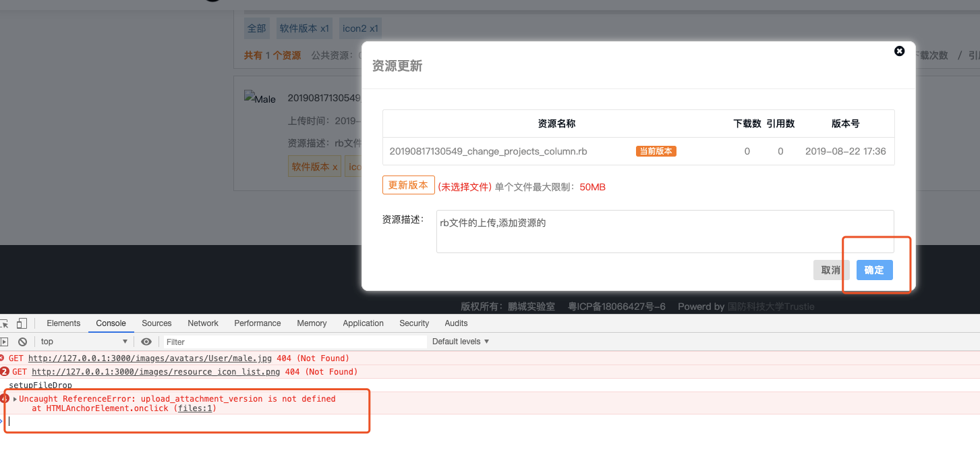This screenshot has width=980, height=457.
Task: Select the icon2 x1 filter tag
Action: click(360, 28)
